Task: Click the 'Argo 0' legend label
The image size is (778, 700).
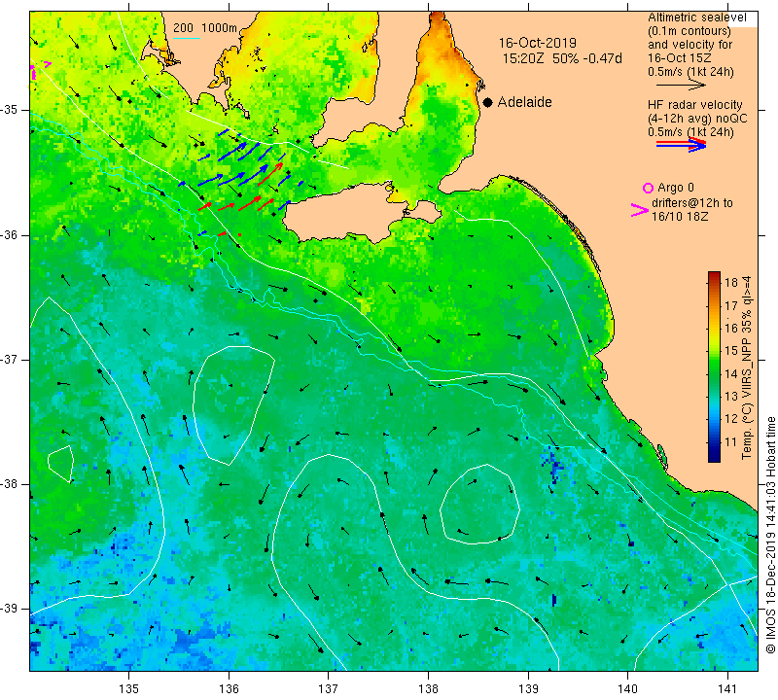Action: pyautogui.click(x=676, y=188)
